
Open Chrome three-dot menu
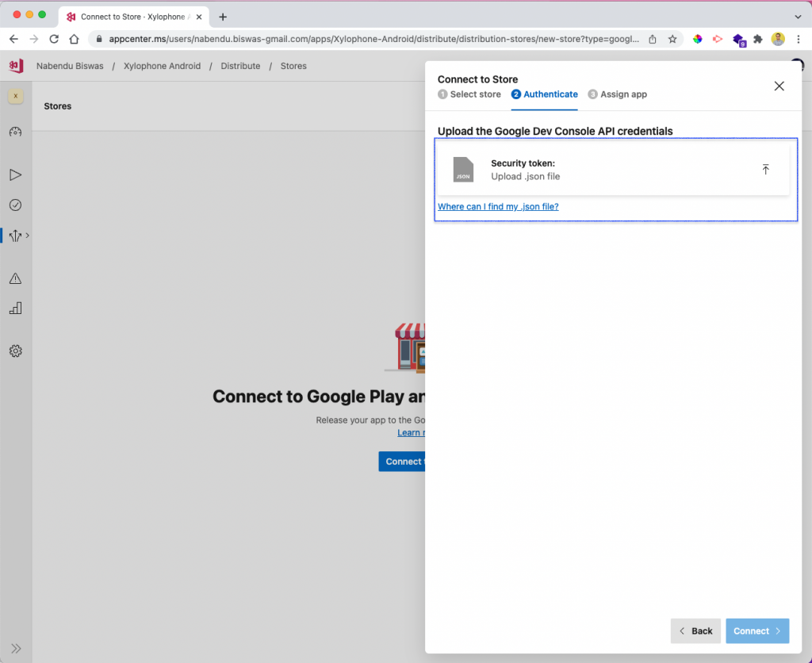coord(798,39)
